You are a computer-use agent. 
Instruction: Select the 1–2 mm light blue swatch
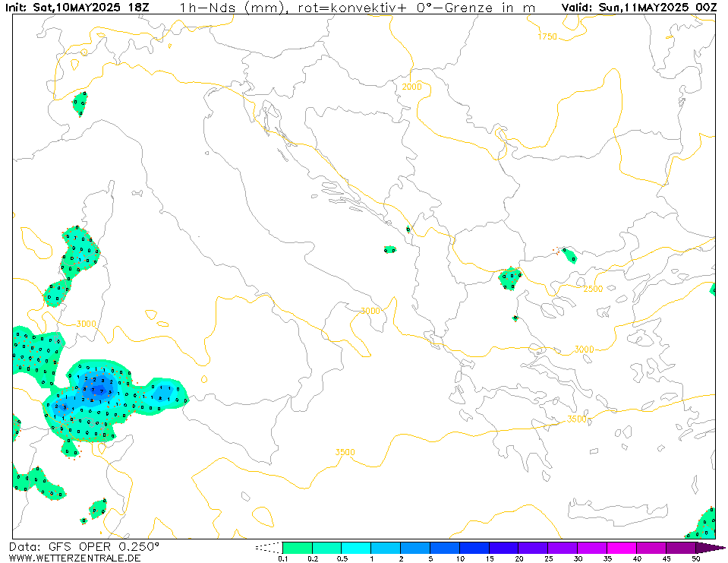pyautogui.click(x=386, y=548)
